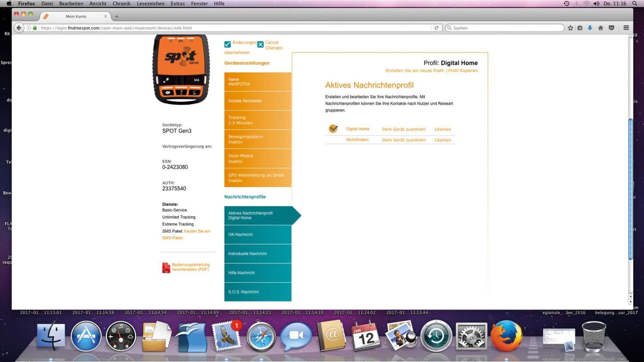Screen dimensions: 644x362
Task: Open System Preferences gear in dock
Action: (471, 336)
